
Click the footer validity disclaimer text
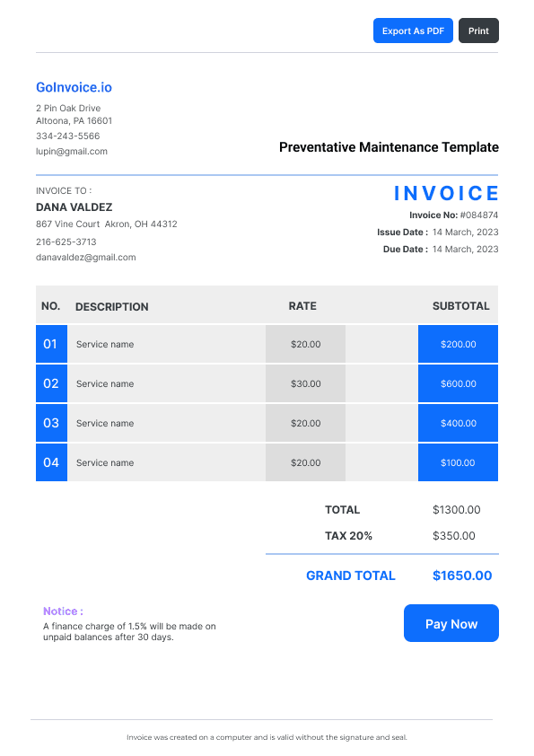[x=267, y=737]
